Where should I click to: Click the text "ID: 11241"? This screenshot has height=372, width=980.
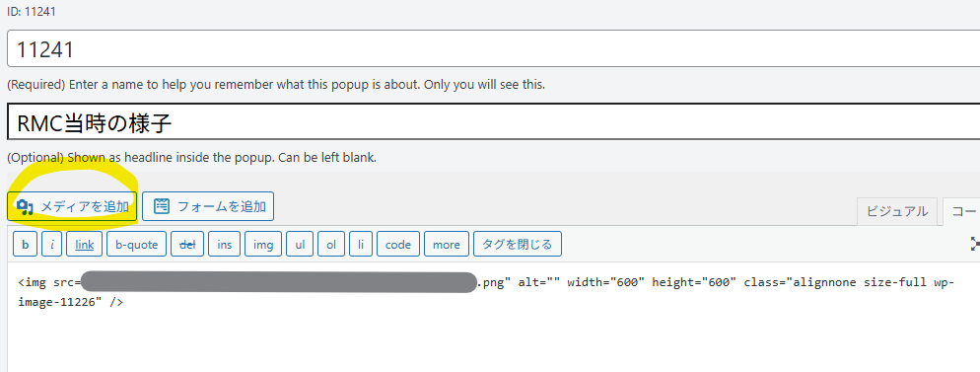click(x=33, y=12)
